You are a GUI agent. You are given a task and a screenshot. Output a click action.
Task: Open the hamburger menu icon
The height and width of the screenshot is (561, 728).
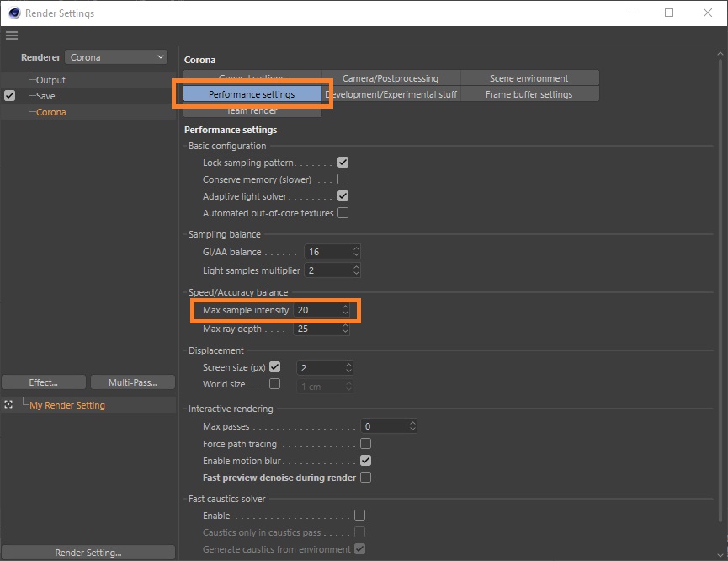(11, 35)
